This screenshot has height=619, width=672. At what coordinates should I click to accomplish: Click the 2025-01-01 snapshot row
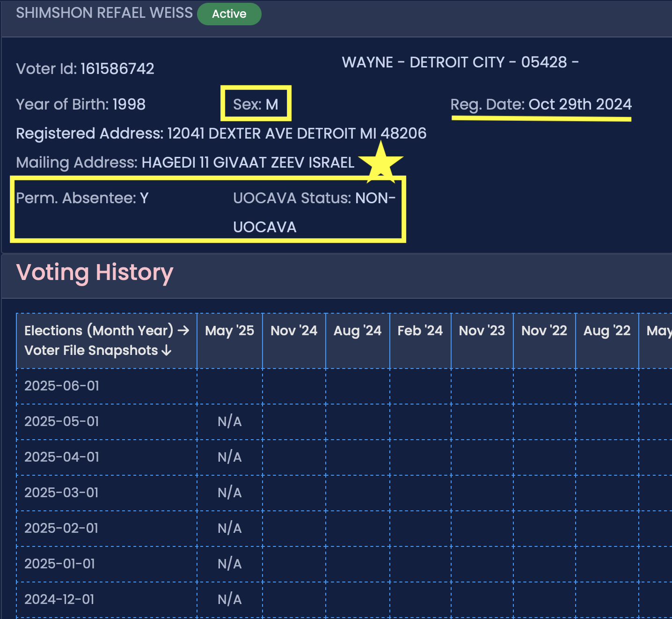pyautogui.click(x=344, y=564)
